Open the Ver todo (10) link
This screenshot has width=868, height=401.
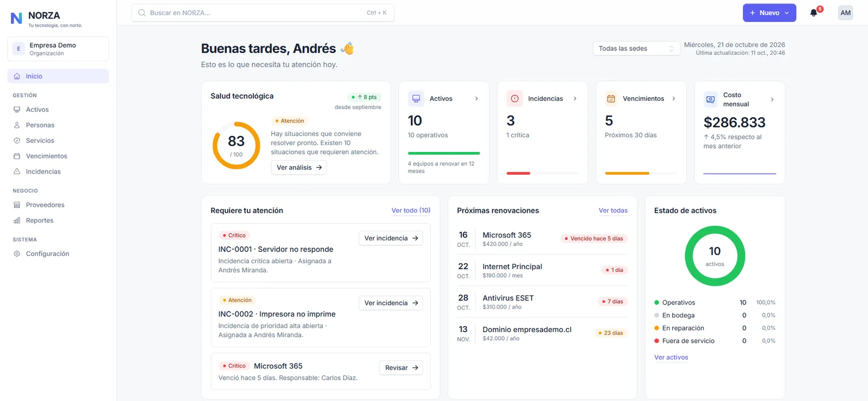click(411, 211)
